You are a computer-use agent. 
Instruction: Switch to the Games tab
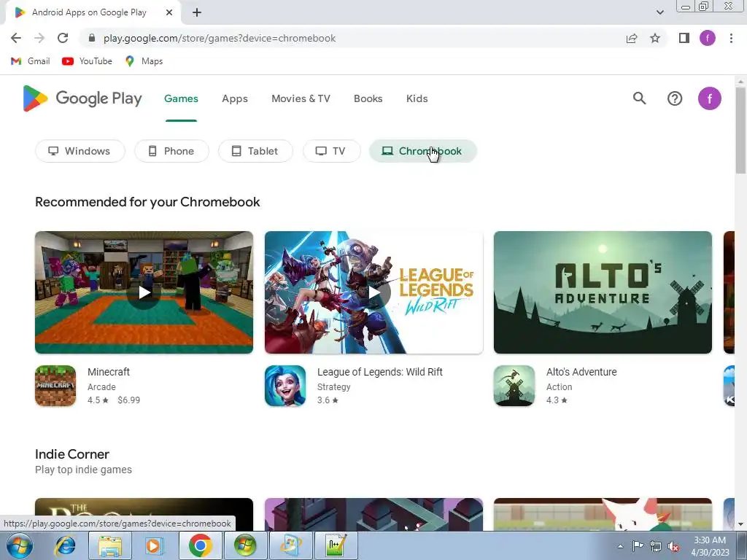point(181,98)
